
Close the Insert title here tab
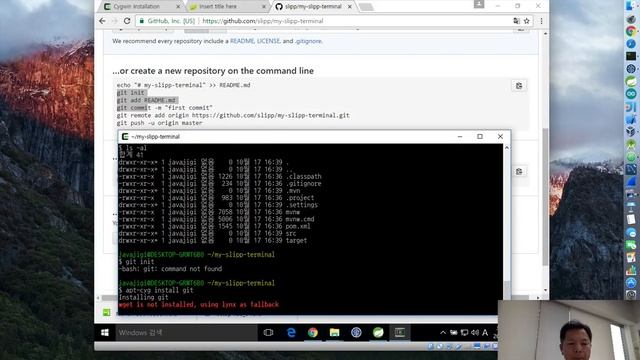pyautogui.click(x=264, y=7)
